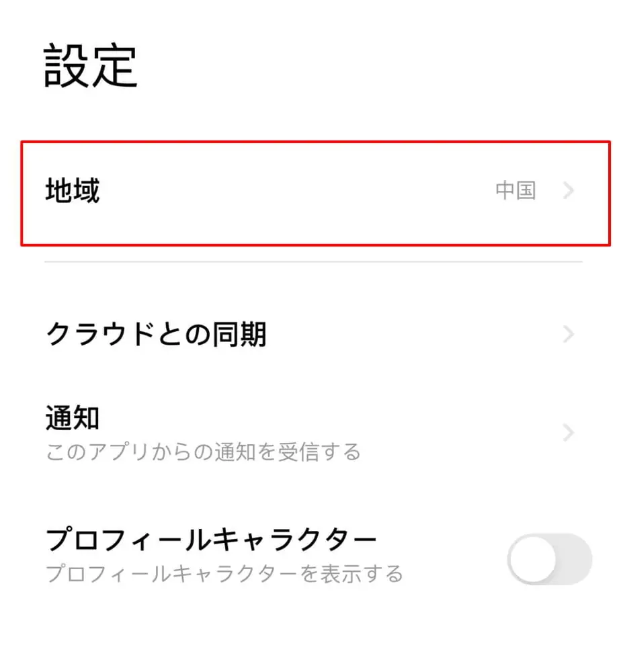The image size is (627, 672).
Task: Click the 中国 region value
Action: 515,192
